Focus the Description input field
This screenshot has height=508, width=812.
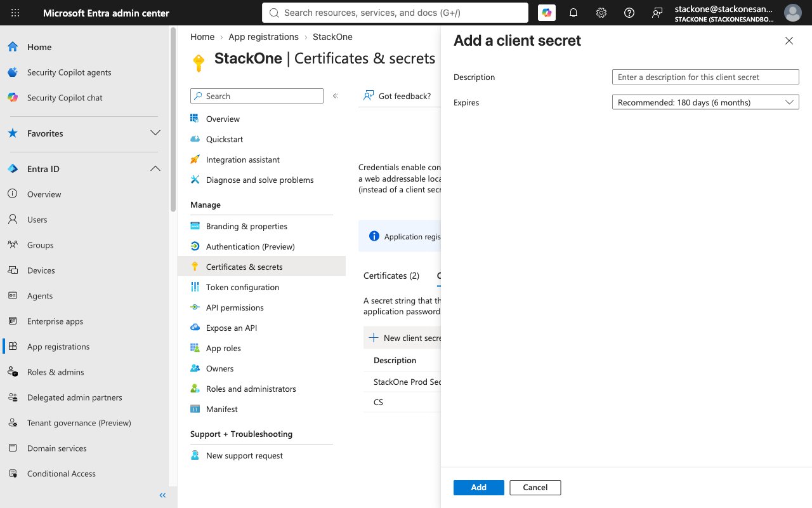tap(705, 77)
